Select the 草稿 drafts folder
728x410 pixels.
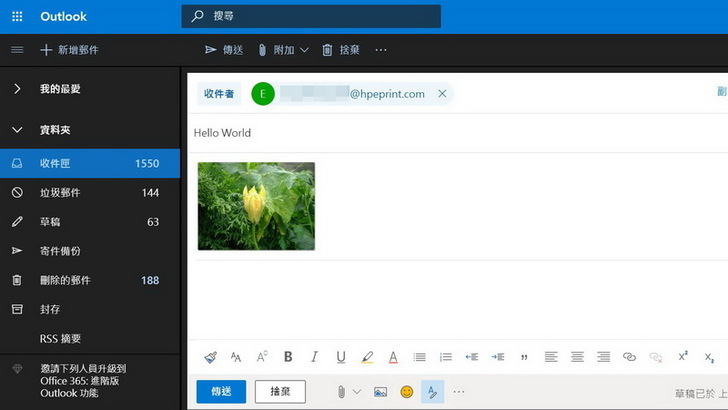pos(50,222)
